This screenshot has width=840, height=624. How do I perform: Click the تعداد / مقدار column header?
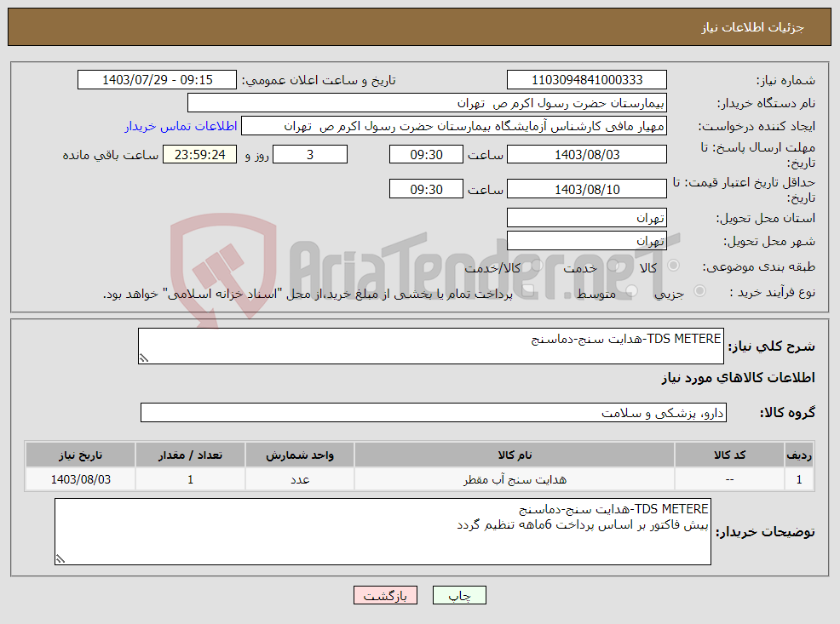[190, 455]
